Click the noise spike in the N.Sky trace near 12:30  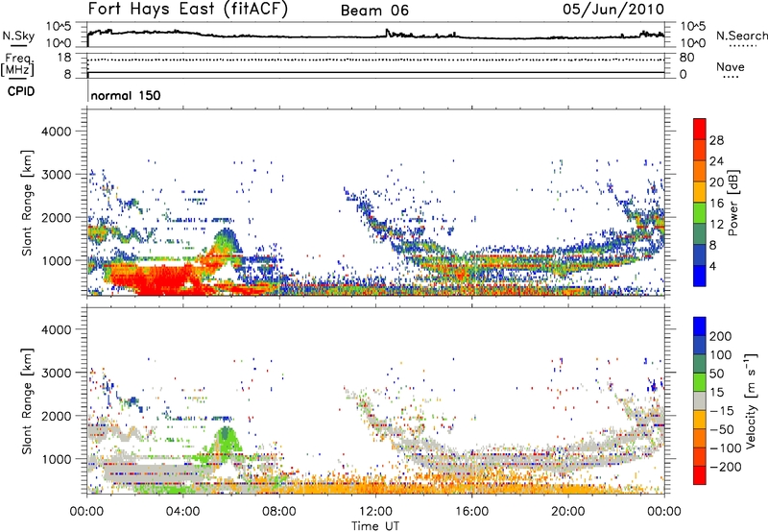[387, 33]
